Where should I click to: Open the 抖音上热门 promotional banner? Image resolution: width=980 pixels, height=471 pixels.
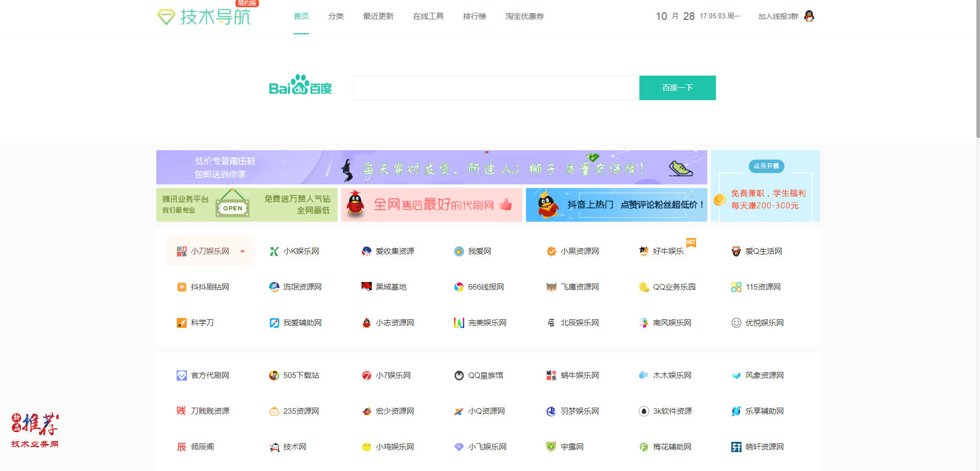pos(616,204)
